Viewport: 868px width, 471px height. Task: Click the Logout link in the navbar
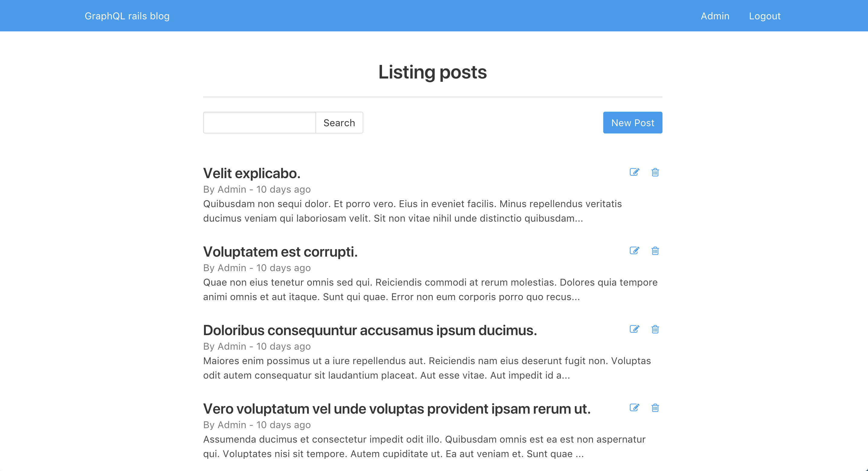[764, 16]
